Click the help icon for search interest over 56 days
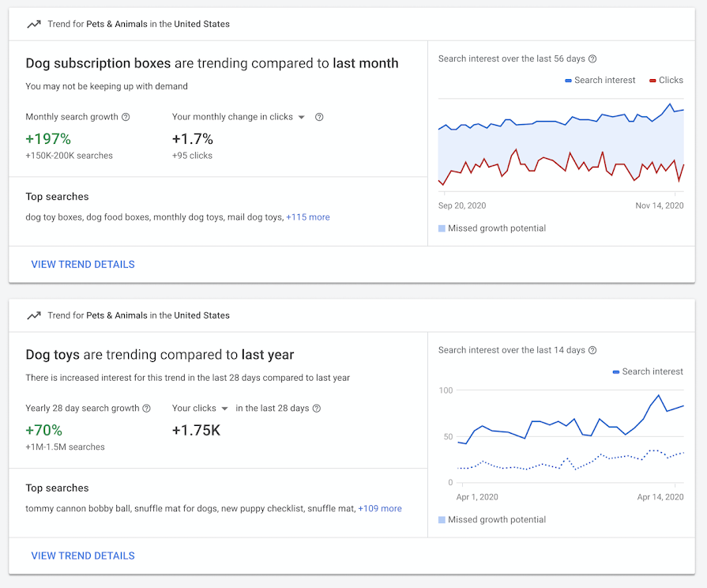Image resolution: width=707 pixels, height=588 pixels. tap(592, 58)
